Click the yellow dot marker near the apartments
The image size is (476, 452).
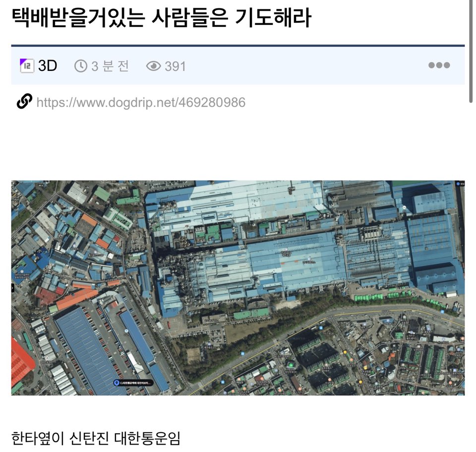click(x=345, y=352)
